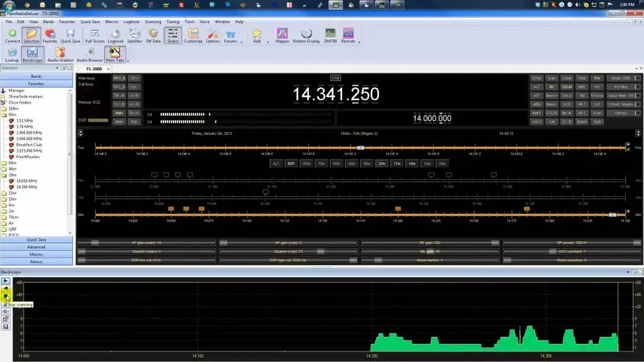644x362 pixels.
Task: Toggle the VFO_A radio button
Action: [119, 78]
